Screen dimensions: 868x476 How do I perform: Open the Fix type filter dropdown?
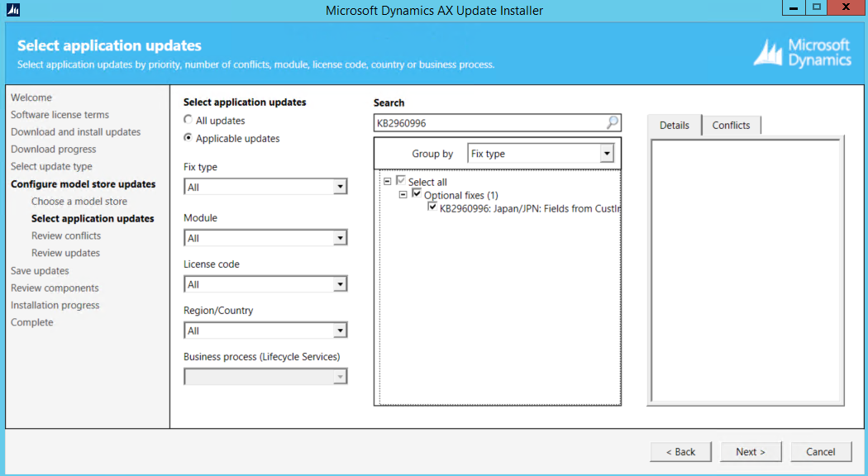339,188
